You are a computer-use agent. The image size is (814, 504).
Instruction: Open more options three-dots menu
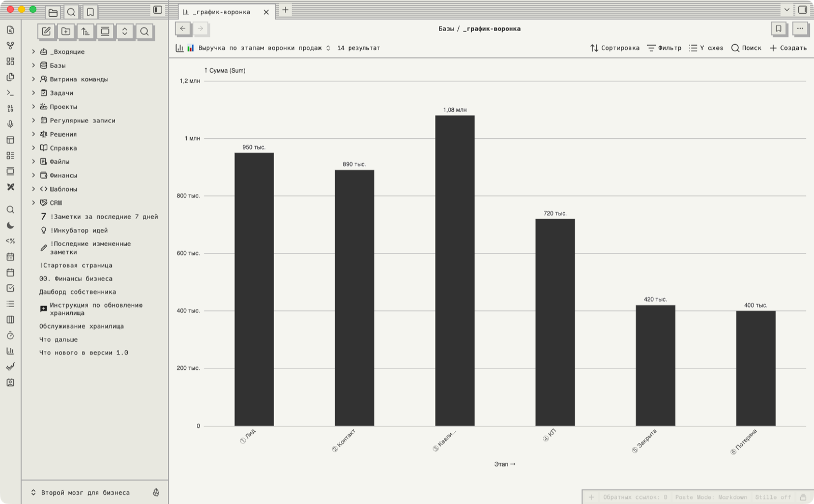tap(800, 29)
